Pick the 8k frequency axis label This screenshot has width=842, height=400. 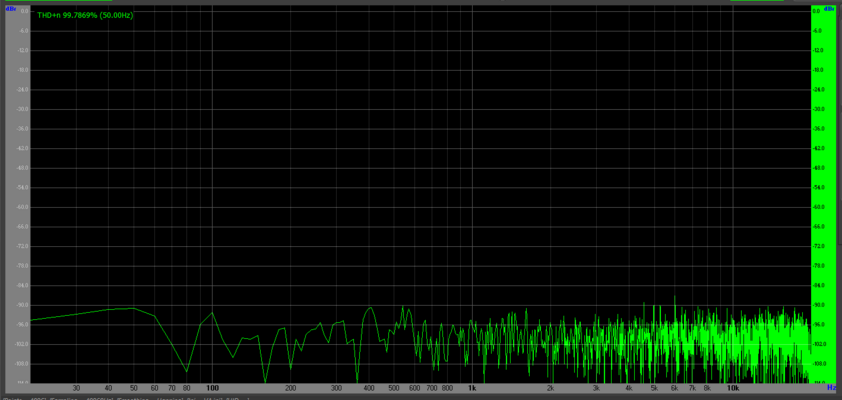707,388
